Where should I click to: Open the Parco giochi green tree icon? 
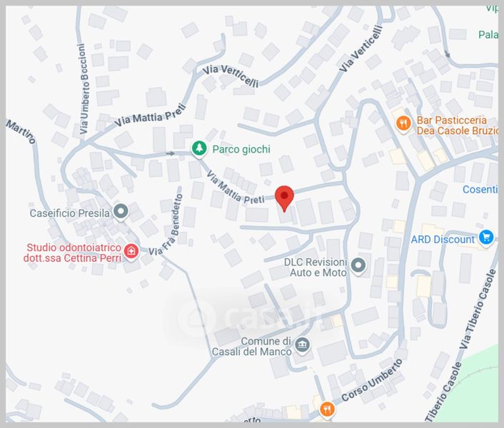point(199,149)
